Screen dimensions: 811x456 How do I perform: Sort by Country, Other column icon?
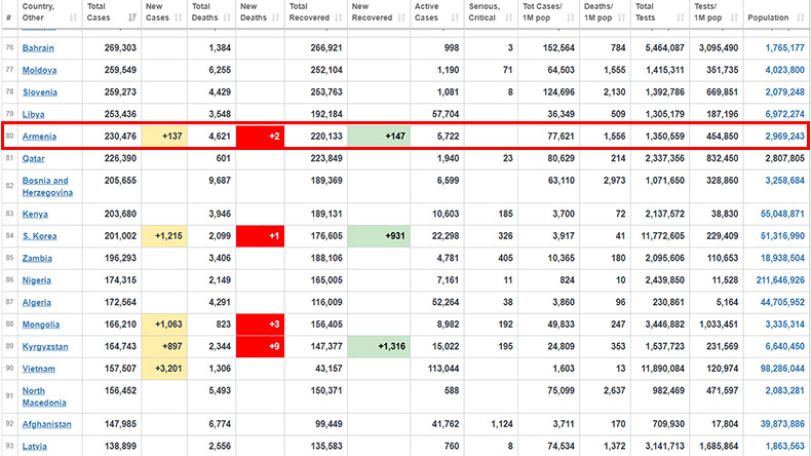(73, 18)
